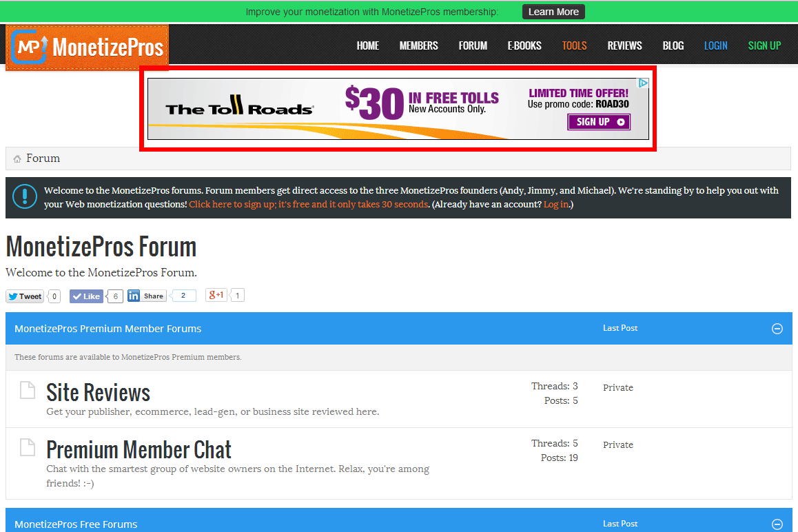Click the Premium Member Chat document icon
The height and width of the screenshot is (532, 798).
point(27,448)
